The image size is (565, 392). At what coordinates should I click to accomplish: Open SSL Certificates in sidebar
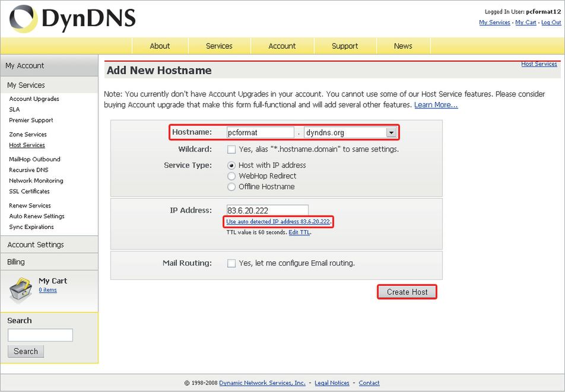pyautogui.click(x=29, y=192)
